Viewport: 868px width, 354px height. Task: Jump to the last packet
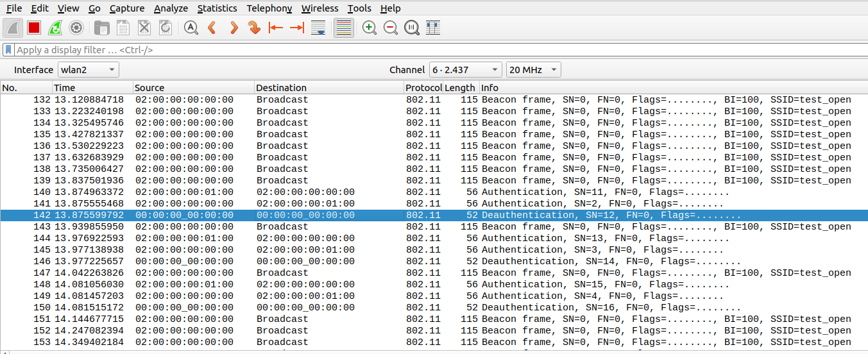point(296,28)
